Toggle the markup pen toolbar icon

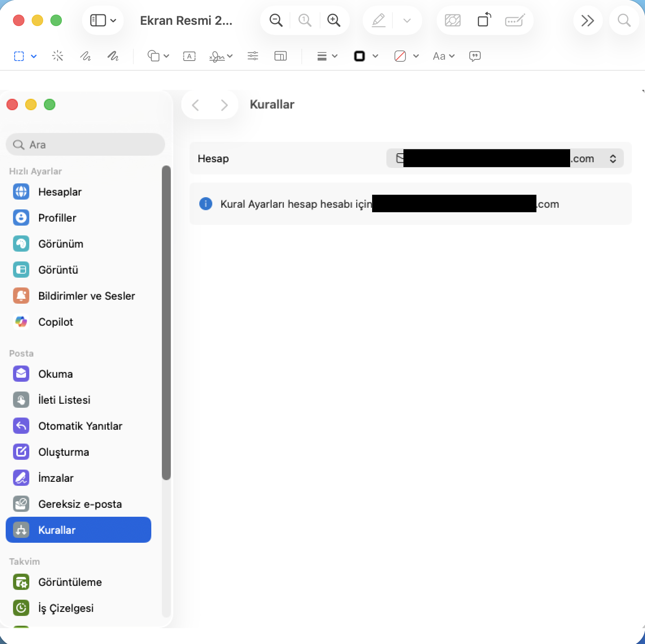point(379,20)
